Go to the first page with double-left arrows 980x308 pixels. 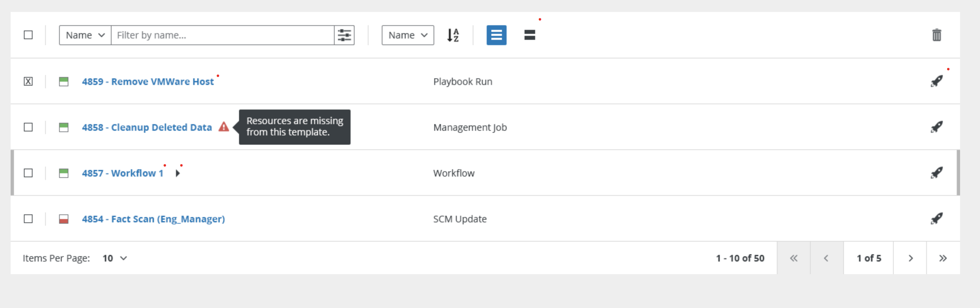coord(793,258)
